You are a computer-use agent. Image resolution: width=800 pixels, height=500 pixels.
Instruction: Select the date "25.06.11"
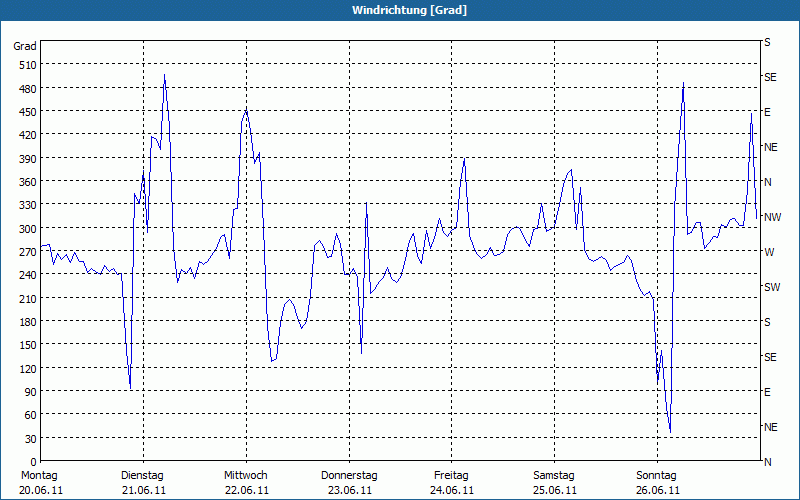tap(555, 491)
